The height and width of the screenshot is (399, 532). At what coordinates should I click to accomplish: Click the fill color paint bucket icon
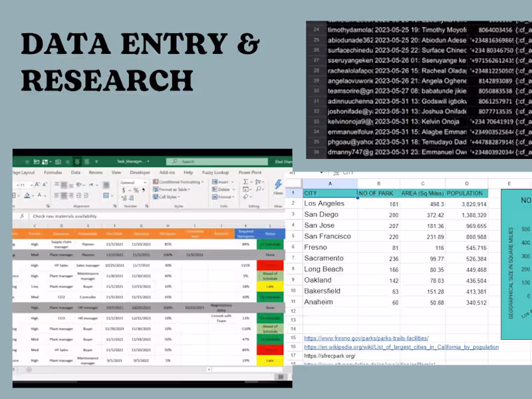[27, 195]
